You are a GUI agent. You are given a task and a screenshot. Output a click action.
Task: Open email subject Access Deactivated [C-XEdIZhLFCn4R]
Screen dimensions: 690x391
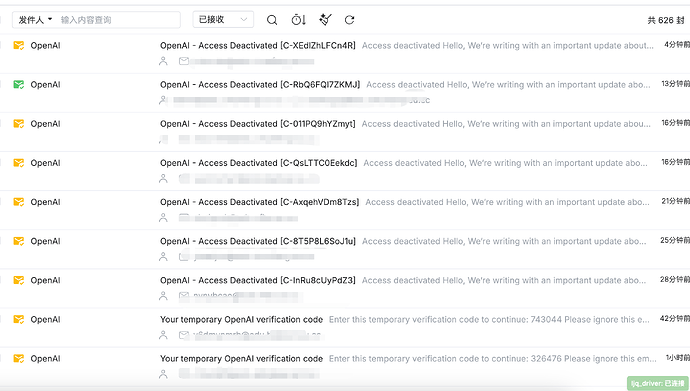coord(258,45)
